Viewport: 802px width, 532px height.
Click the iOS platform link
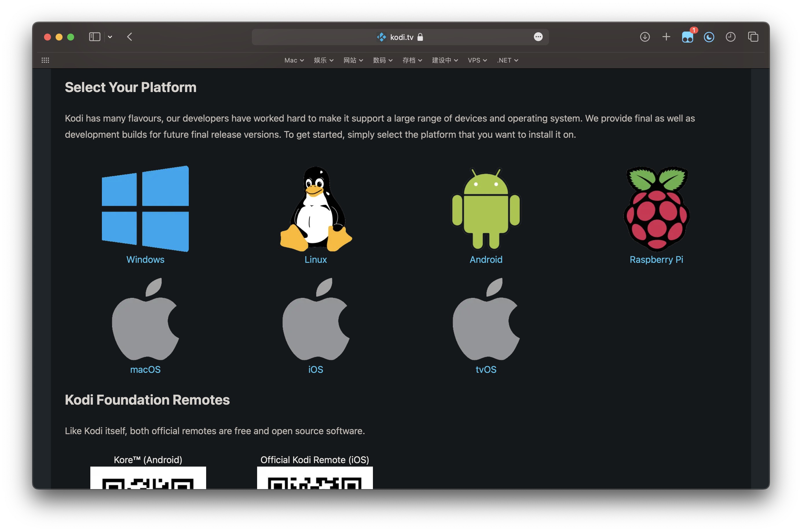point(316,370)
